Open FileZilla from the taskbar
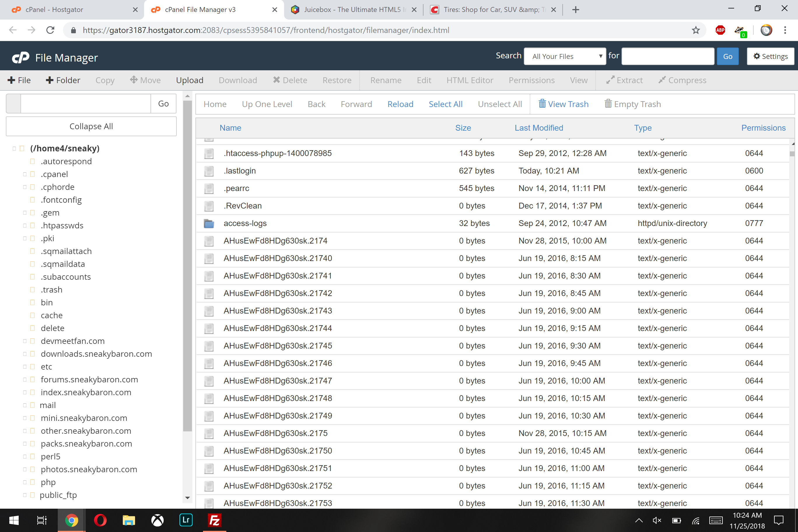This screenshot has width=798, height=532. tap(214, 520)
